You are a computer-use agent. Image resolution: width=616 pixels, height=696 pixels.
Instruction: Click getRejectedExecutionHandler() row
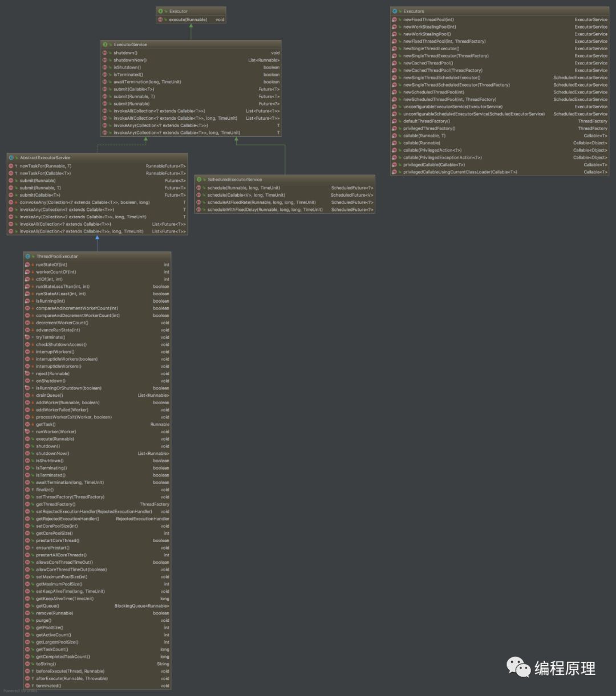coord(97,519)
